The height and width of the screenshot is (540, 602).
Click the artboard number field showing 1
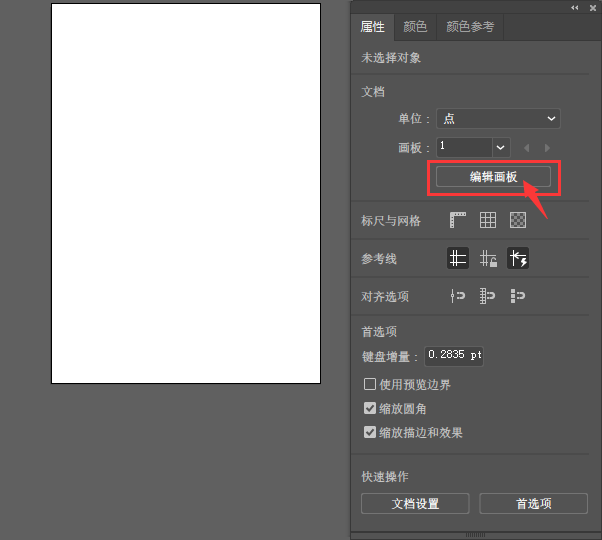(x=464, y=147)
